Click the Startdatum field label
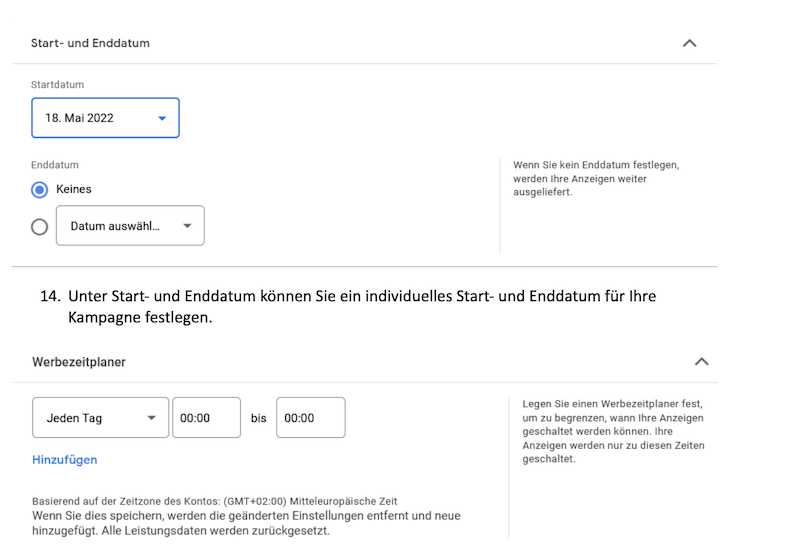Image resolution: width=800 pixels, height=558 pixels. click(58, 86)
